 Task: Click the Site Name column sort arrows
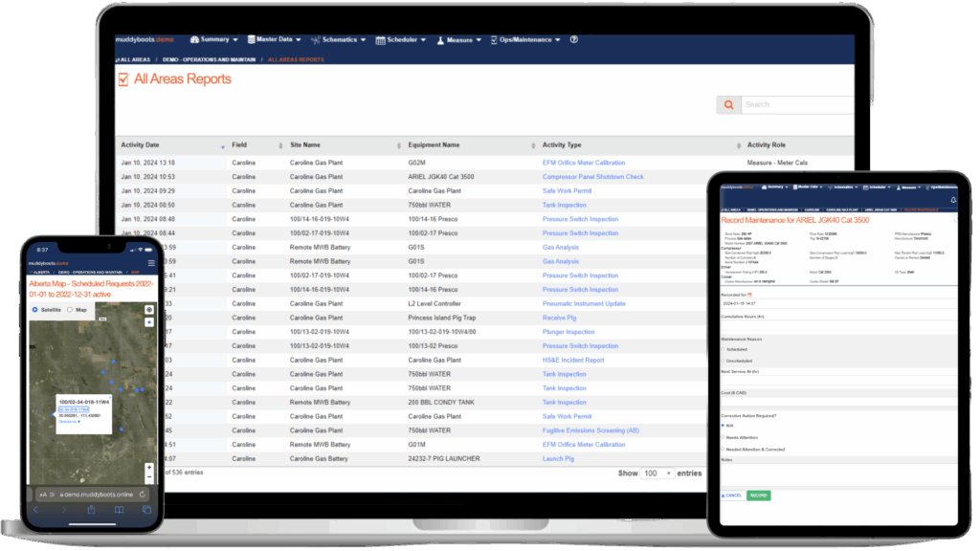coord(399,145)
